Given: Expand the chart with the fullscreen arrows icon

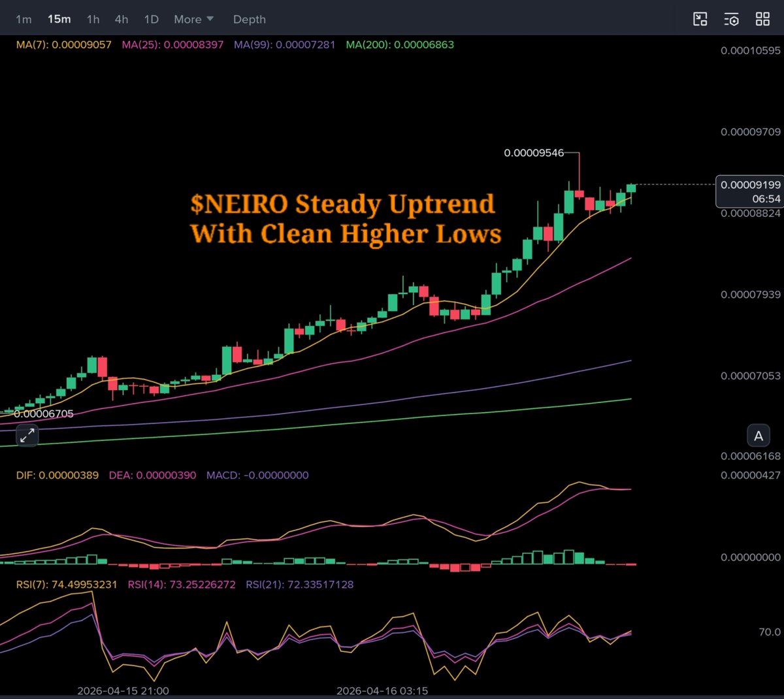Looking at the screenshot, I should [x=27, y=435].
